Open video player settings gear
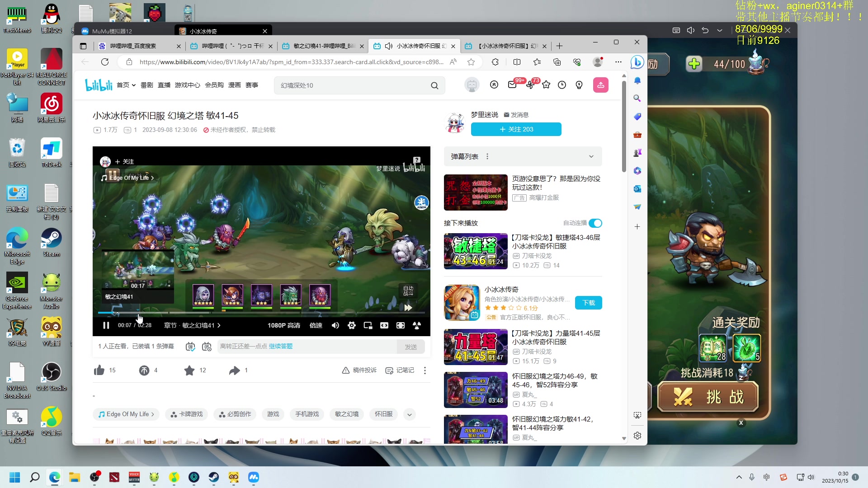This screenshot has width=868, height=488. pyautogui.click(x=352, y=325)
